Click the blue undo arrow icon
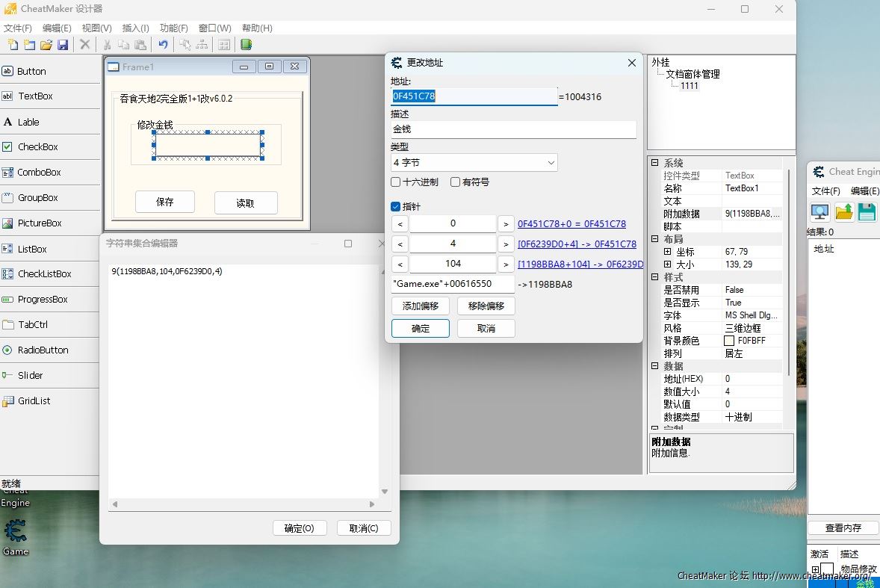 [x=163, y=45]
